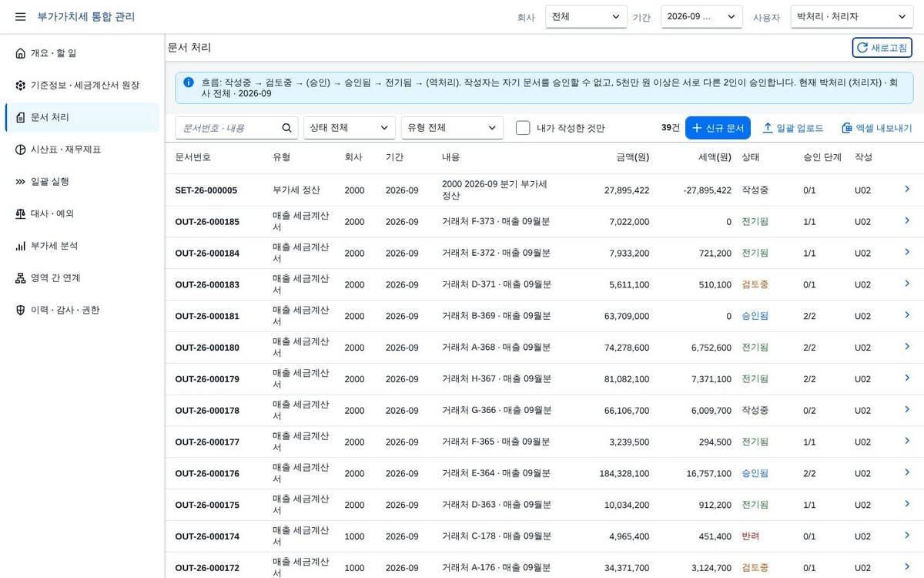Click the bar chart icon beside 부가세 분석
Viewport: 924px width, 578px height.
20,246
